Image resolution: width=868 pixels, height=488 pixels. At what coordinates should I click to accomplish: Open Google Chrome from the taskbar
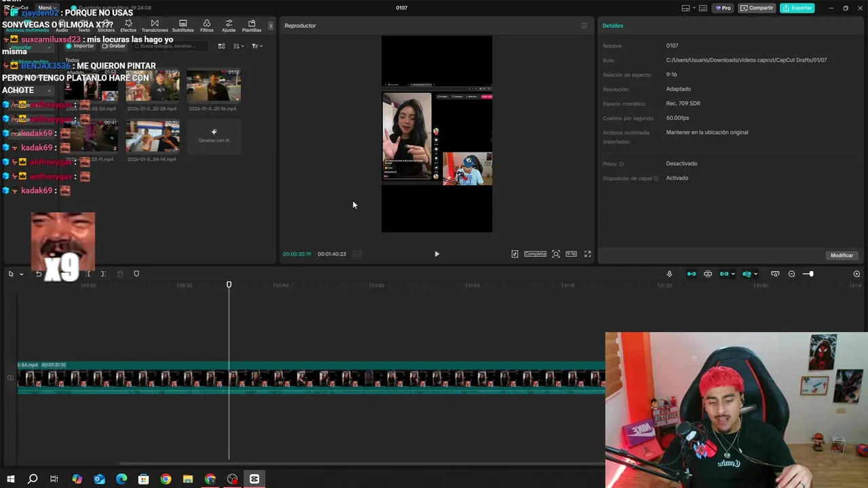[165, 479]
